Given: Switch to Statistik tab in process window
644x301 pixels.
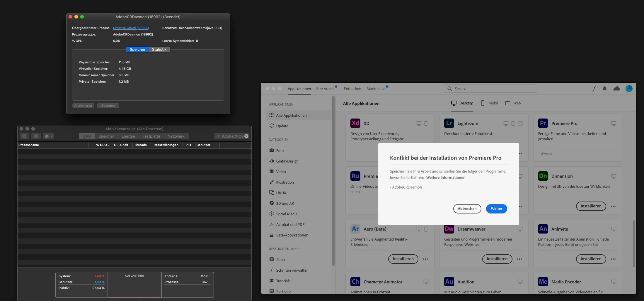Looking at the screenshot, I should [x=159, y=49].
